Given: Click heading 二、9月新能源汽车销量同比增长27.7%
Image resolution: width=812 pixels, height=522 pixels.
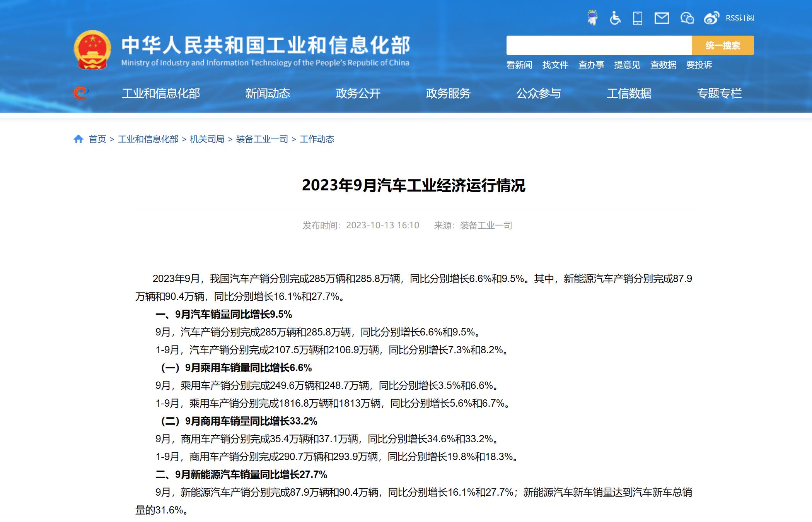Looking at the screenshot, I should (241, 474).
